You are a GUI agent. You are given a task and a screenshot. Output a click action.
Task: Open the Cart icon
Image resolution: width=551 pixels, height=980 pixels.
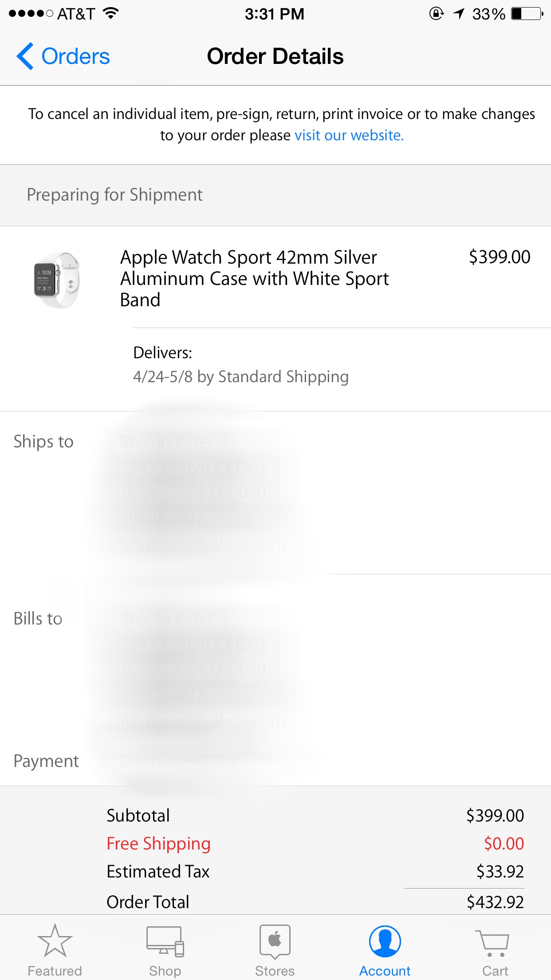pos(492,942)
